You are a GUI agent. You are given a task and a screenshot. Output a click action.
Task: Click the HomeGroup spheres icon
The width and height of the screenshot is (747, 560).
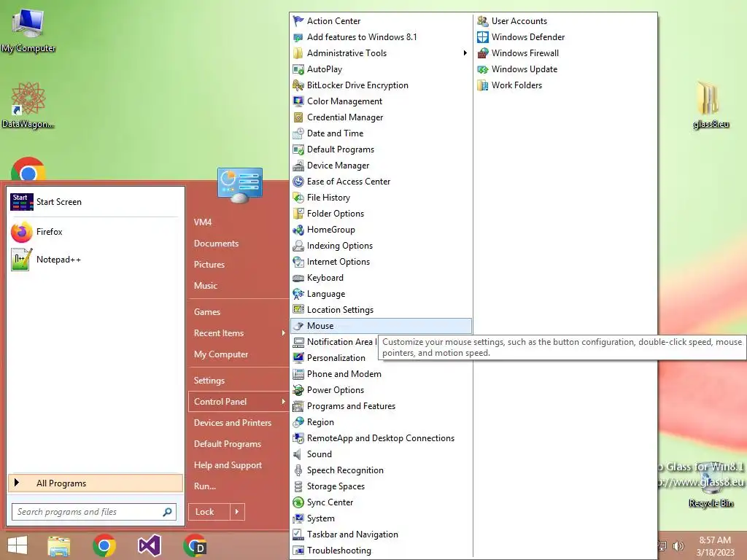(298, 230)
